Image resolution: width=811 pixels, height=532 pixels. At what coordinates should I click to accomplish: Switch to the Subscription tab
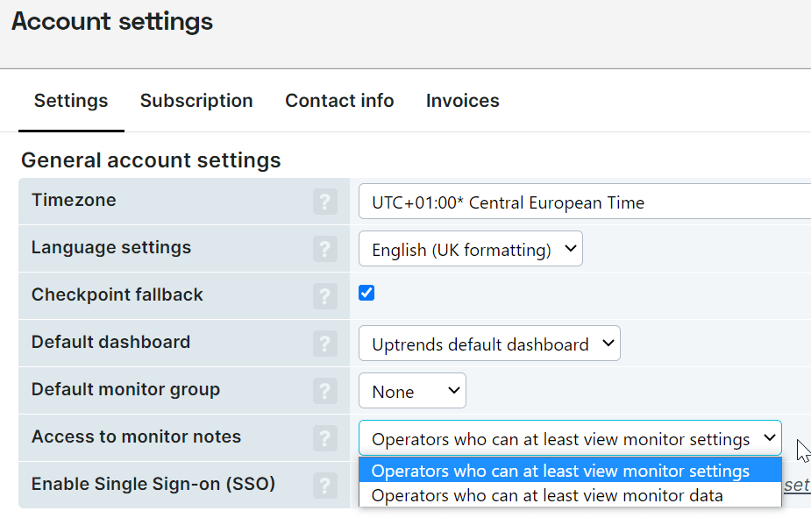(x=196, y=101)
